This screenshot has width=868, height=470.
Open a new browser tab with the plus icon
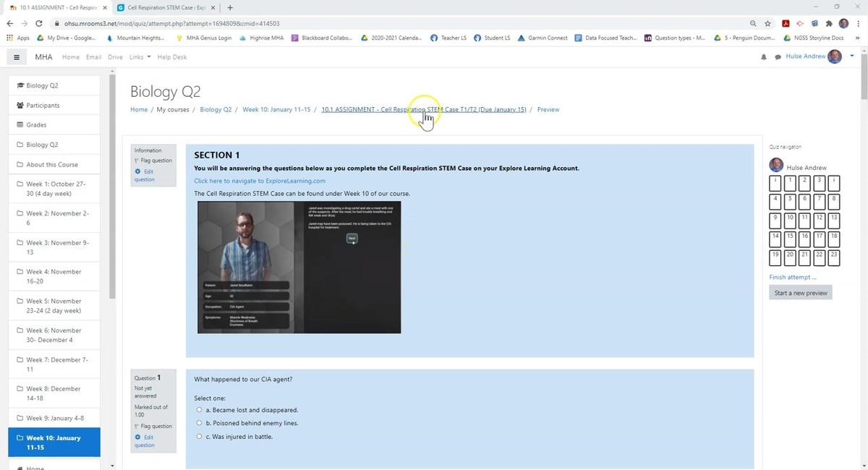[x=230, y=8]
